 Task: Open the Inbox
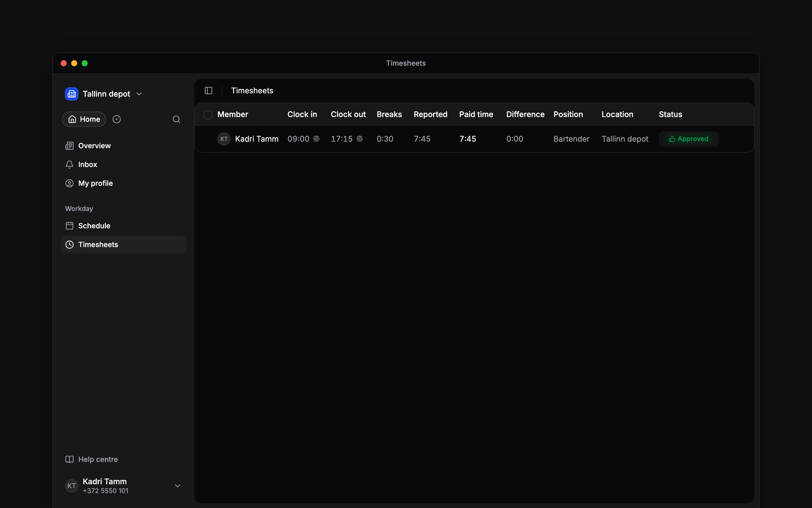pyautogui.click(x=124, y=165)
